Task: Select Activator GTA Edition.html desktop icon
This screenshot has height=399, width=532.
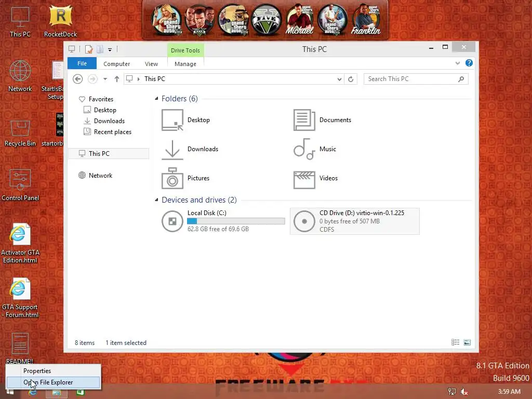Action: tap(20, 243)
